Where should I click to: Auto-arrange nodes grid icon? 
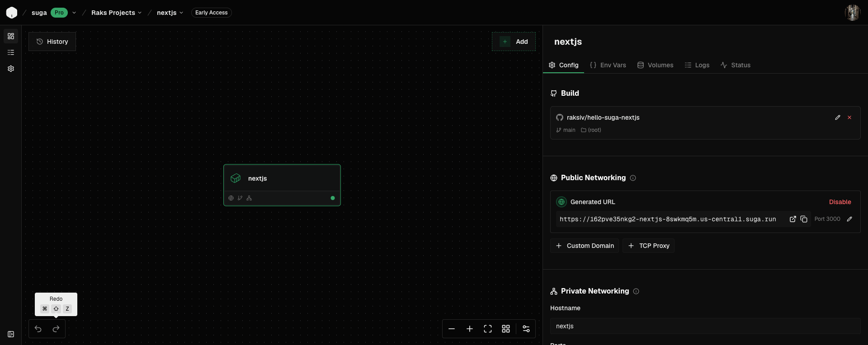tap(506, 329)
